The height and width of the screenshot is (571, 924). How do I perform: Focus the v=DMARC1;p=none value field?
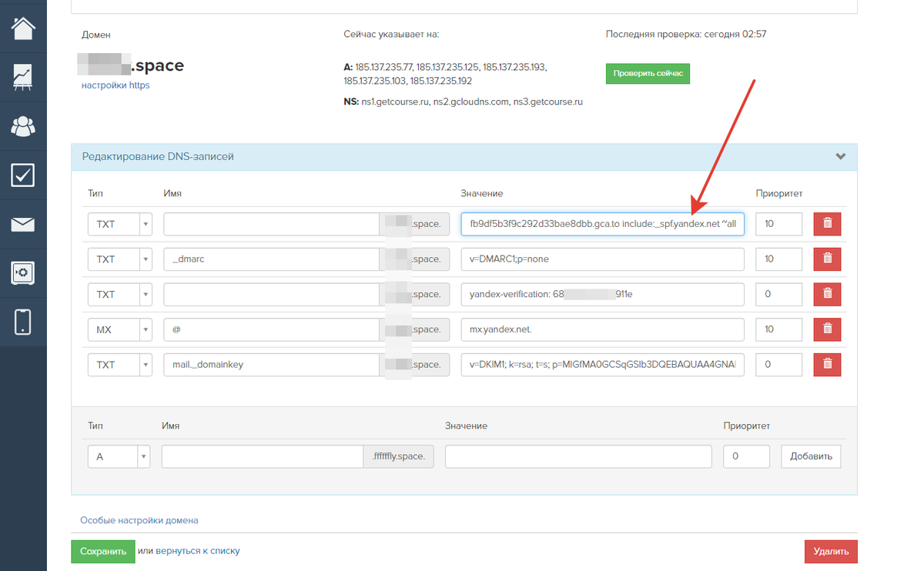[602, 259]
